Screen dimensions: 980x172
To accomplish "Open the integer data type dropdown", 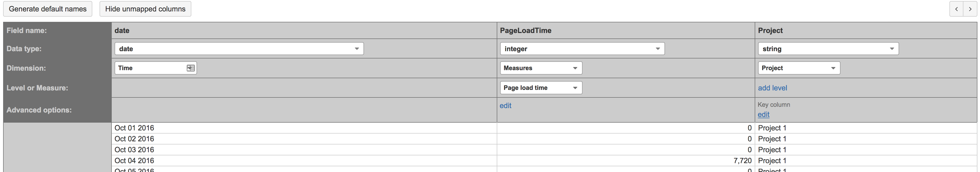I will 582,49.
